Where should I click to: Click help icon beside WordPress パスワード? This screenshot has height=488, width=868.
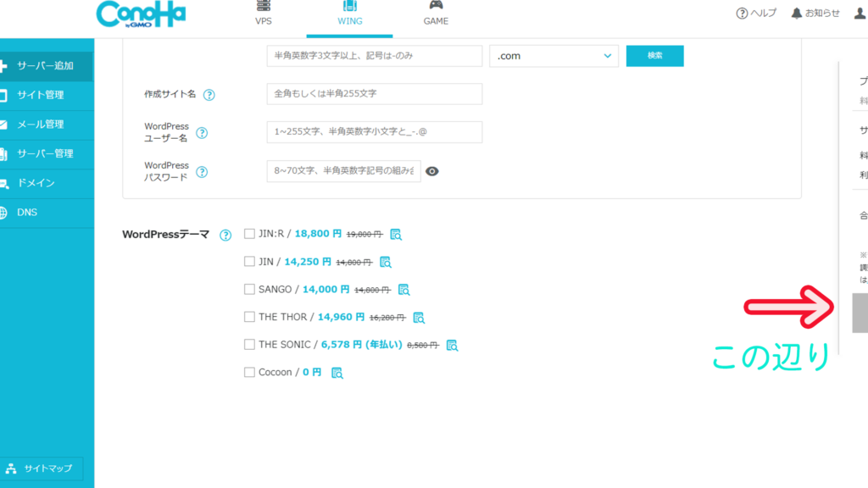click(x=202, y=172)
